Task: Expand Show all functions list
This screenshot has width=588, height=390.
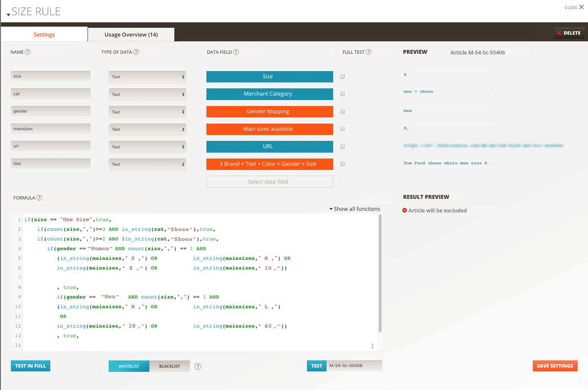Action: click(355, 209)
